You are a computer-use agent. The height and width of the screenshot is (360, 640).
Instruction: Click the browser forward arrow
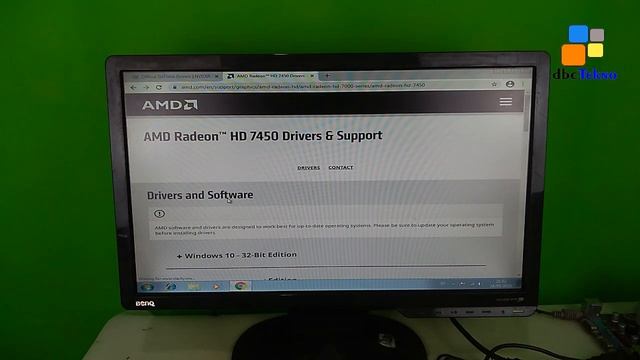(146, 87)
